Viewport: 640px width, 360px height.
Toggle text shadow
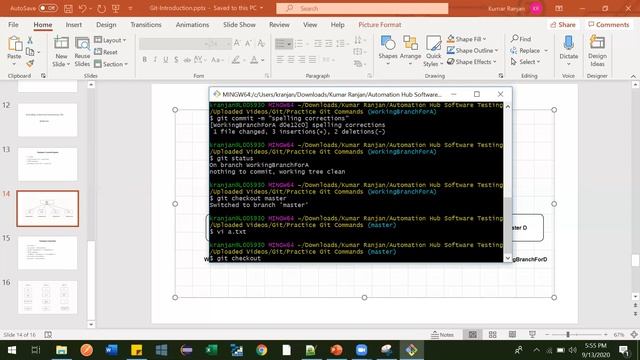(x=176, y=60)
